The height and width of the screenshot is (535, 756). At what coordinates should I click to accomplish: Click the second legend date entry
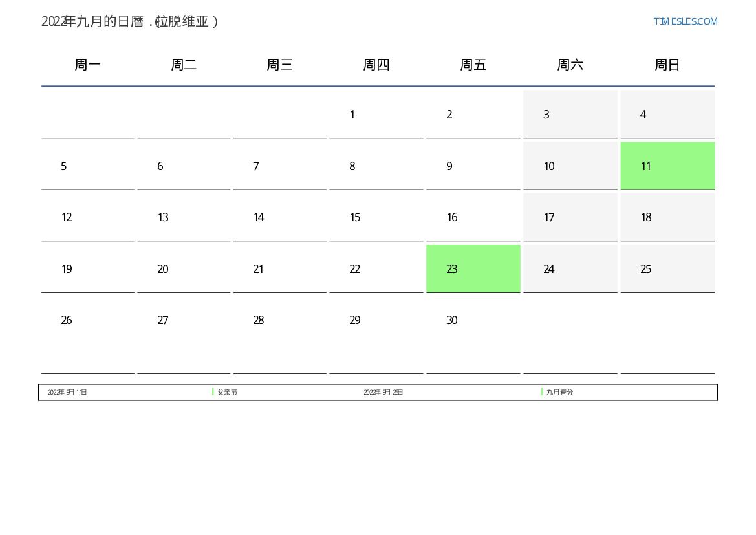[x=383, y=392]
